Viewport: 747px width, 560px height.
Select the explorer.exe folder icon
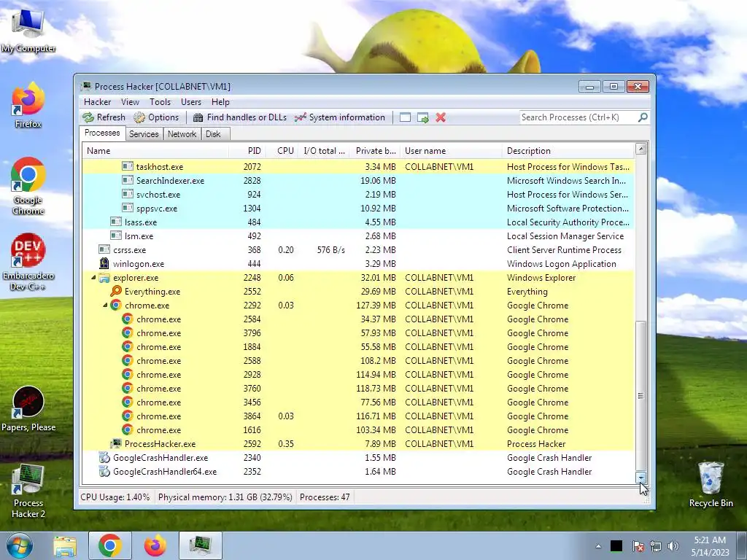click(104, 278)
